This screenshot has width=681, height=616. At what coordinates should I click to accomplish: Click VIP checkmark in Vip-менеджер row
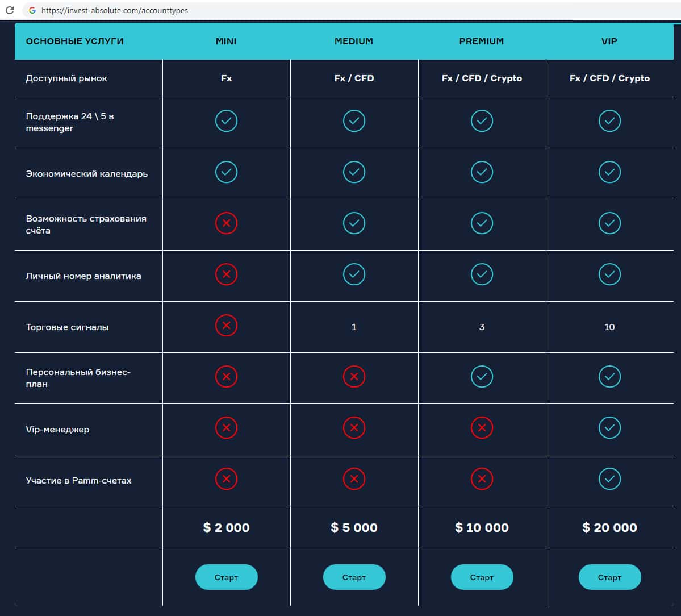609,428
